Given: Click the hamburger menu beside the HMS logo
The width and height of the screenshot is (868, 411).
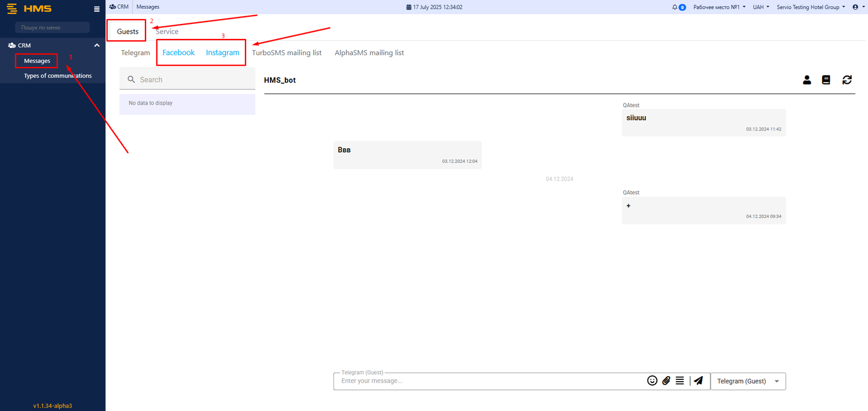Looking at the screenshot, I should (x=96, y=8).
